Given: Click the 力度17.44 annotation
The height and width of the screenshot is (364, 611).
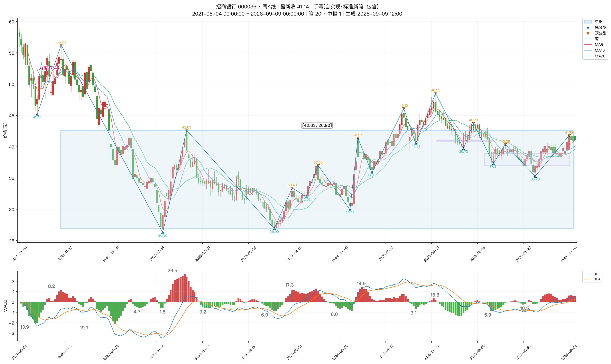Looking at the screenshot, I should click(49, 68).
